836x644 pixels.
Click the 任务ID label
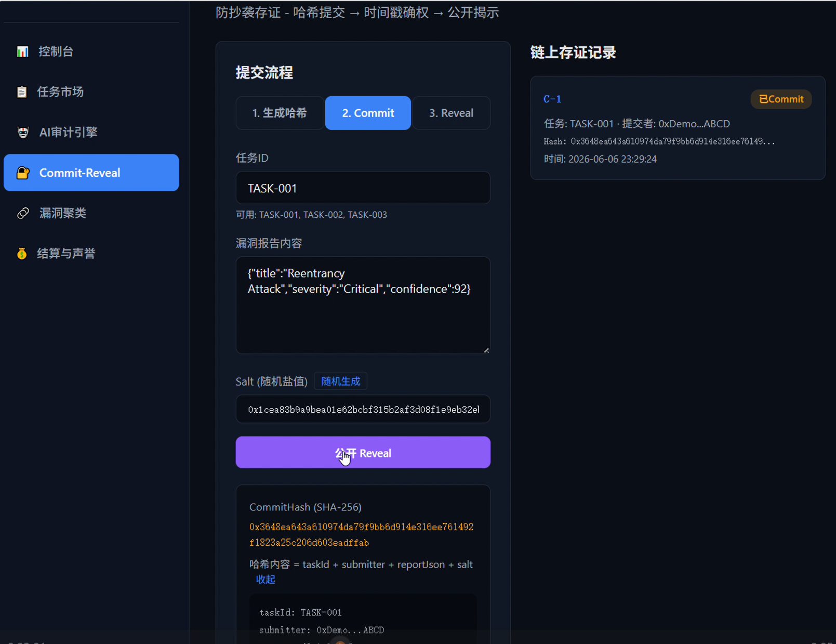point(252,158)
